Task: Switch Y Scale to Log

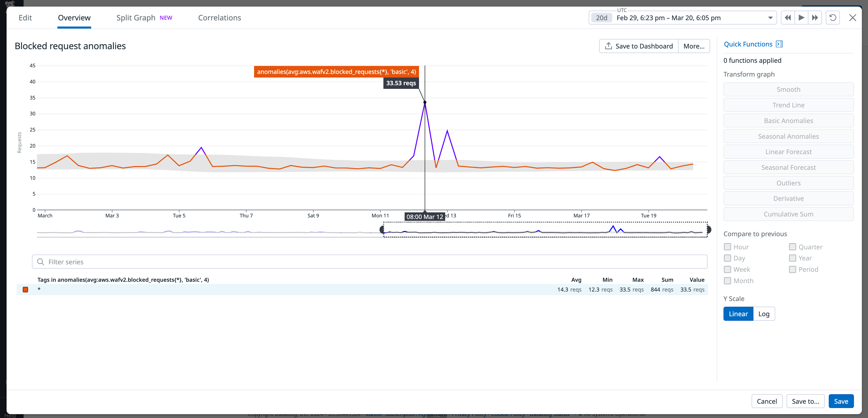Action: click(x=764, y=313)
